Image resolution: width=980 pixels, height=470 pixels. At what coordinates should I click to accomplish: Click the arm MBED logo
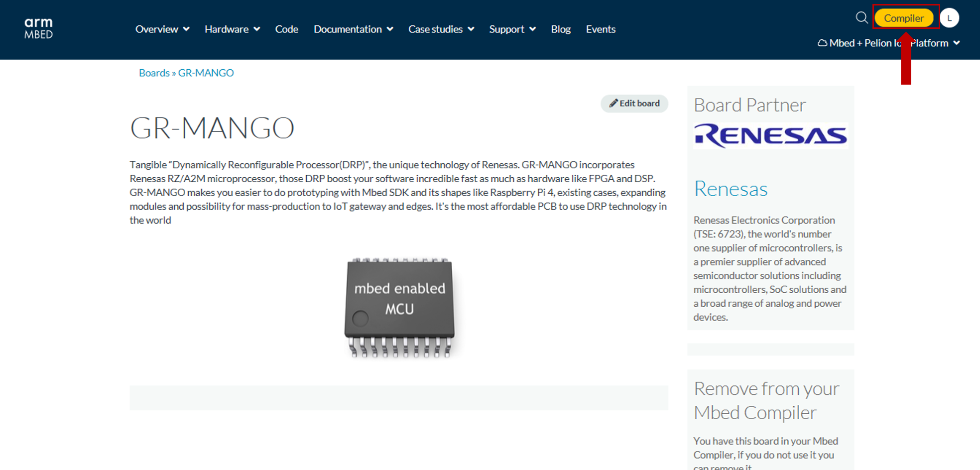click(38, 28)
